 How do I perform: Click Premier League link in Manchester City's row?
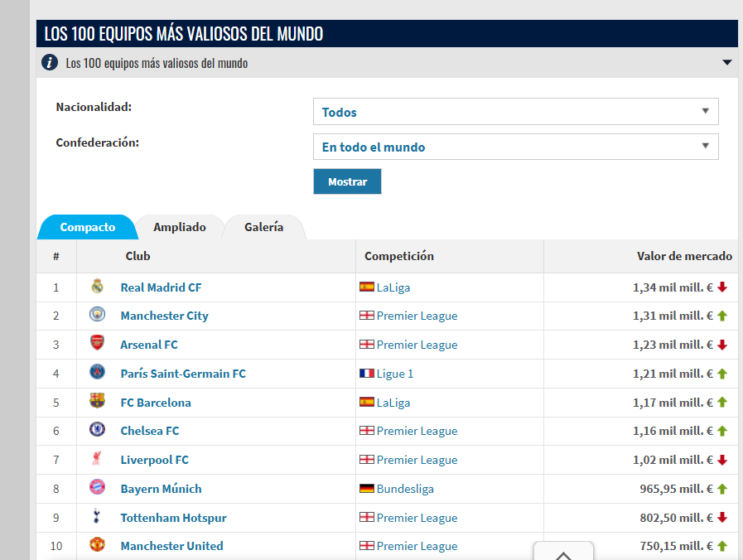[417, 316]
